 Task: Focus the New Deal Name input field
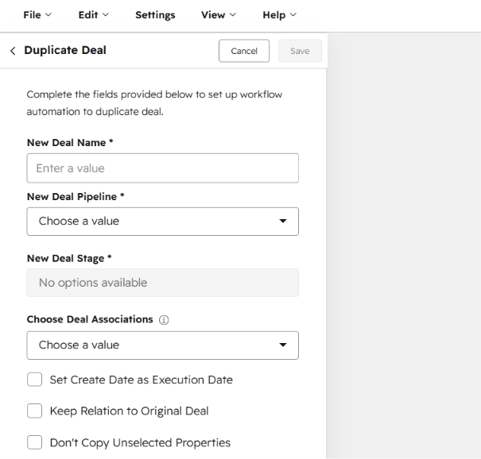click(x=163, y=168)
